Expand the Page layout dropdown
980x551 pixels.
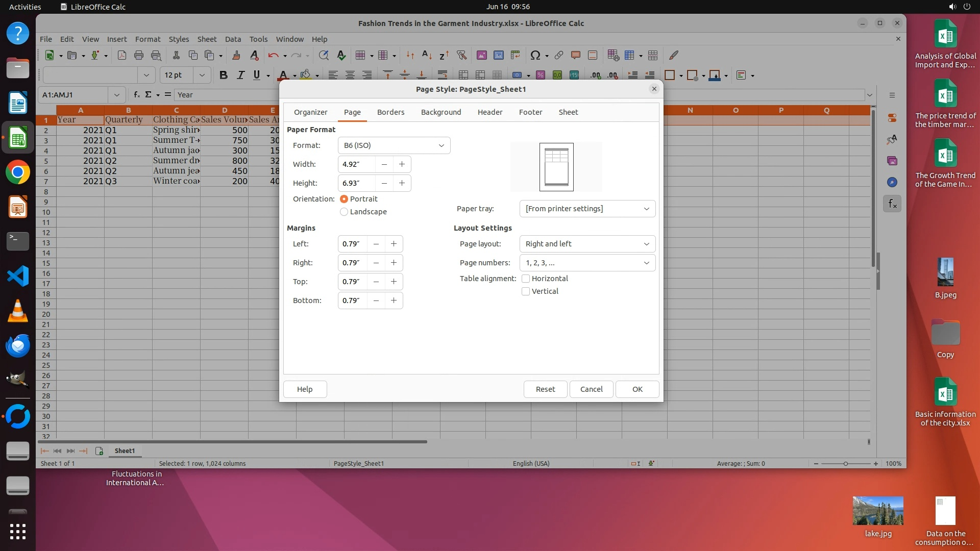587,244
